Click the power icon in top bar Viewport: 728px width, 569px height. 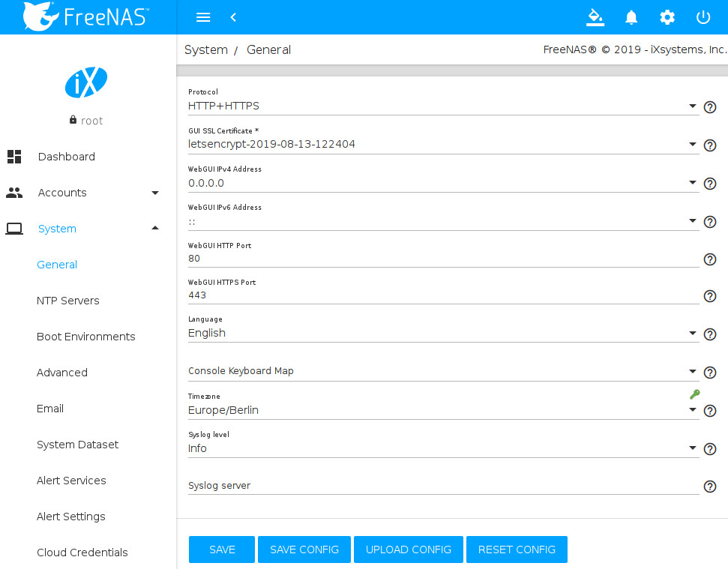point(703,17)
